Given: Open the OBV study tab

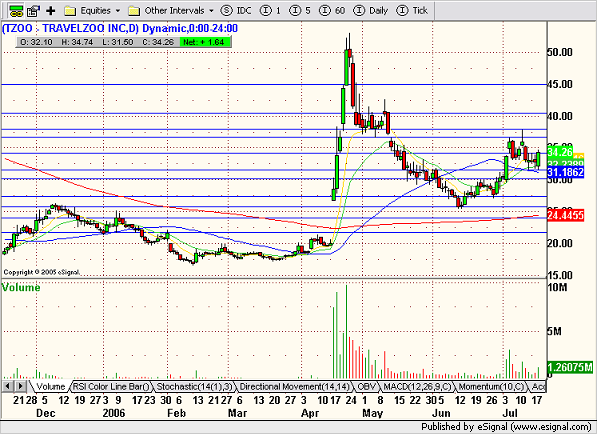Looking at the screenshot, I should pyautogui.click(x=366, y=387).
